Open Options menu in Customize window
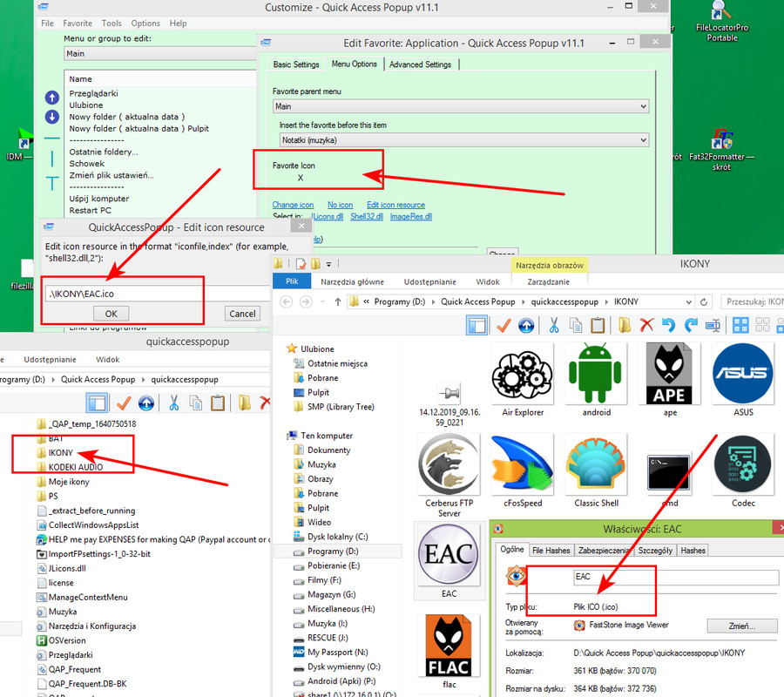The width and height of the screenshot is (784, 697). coord(145,23)
